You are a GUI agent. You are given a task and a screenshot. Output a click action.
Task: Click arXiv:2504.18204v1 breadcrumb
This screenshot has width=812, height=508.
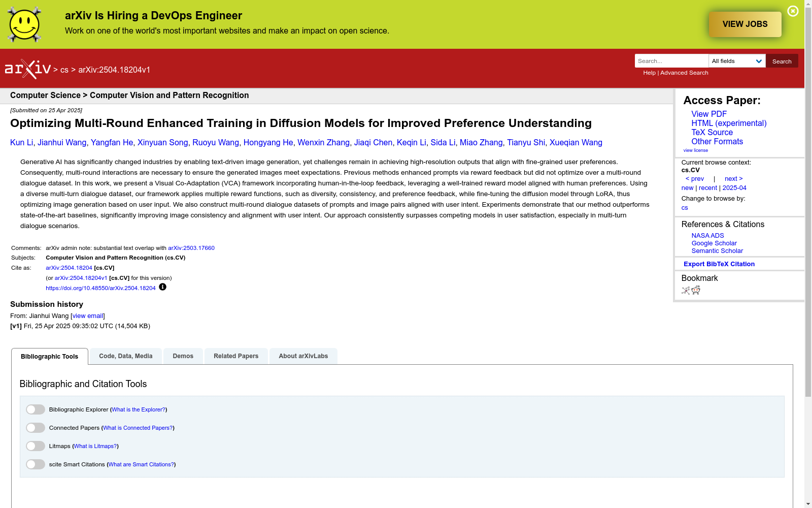click(x=114, y=70)
